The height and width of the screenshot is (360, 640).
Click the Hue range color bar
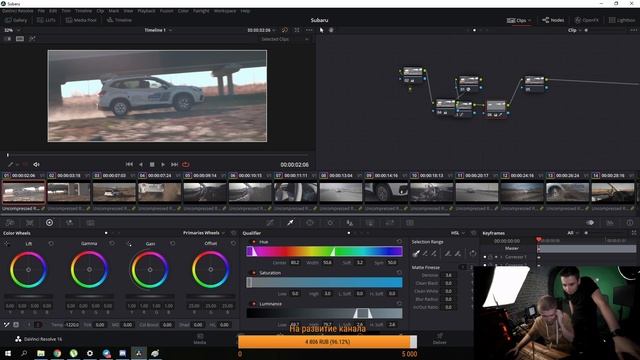tap(324, 251)
